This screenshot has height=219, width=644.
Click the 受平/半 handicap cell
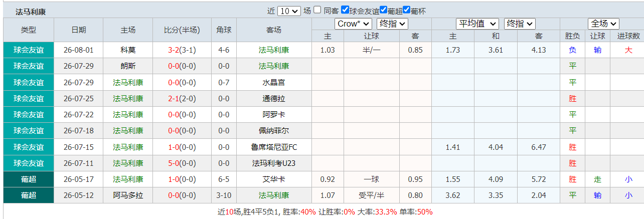[371, 195]
